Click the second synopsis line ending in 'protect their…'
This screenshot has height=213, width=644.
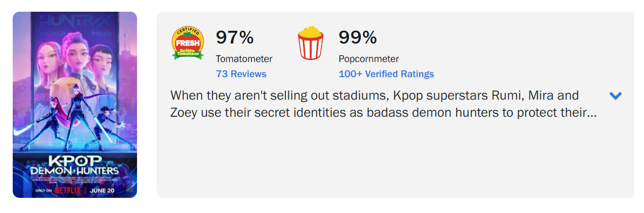[383, 113]
